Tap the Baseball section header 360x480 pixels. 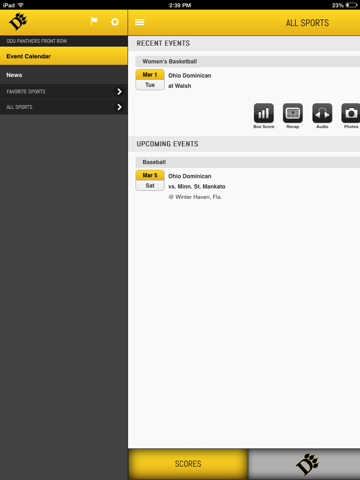tap(248, 162)
